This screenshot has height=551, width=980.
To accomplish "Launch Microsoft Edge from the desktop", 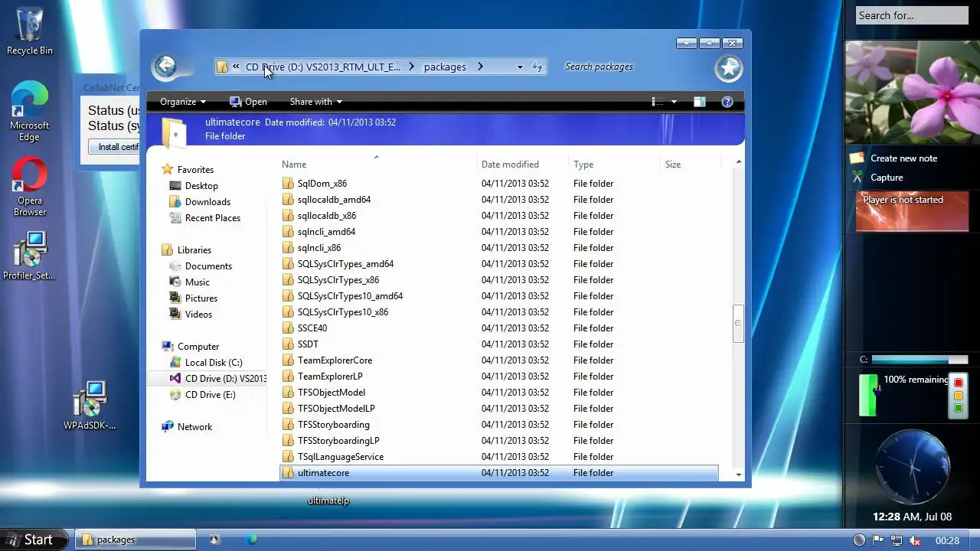I will tap(30, 112).
